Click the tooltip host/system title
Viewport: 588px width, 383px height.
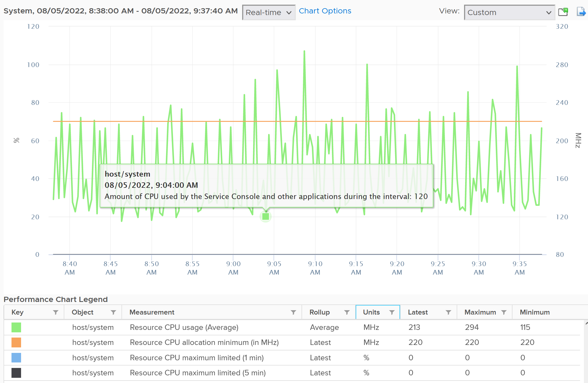127,174
